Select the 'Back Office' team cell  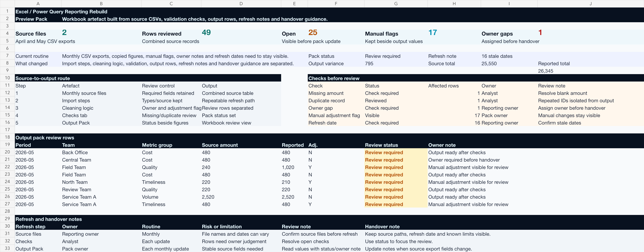click(75, 152)
